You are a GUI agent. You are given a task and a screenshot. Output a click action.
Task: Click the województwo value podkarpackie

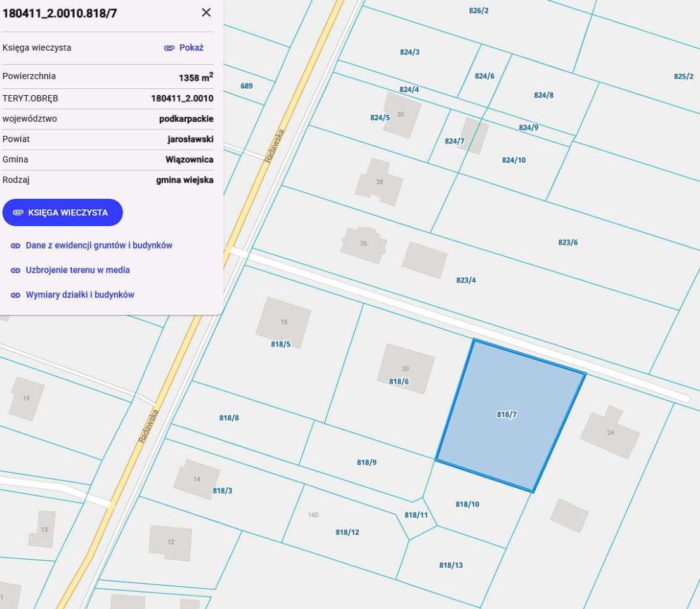[186, 119]
